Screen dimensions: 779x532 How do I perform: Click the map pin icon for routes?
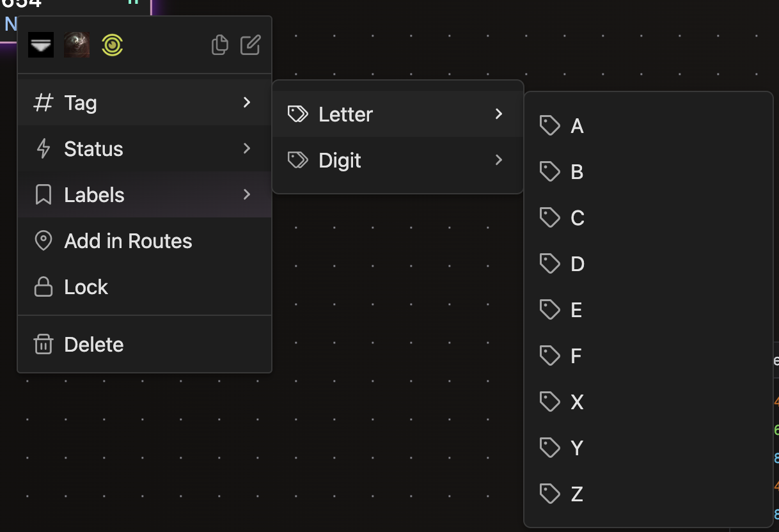pos(43,241)
